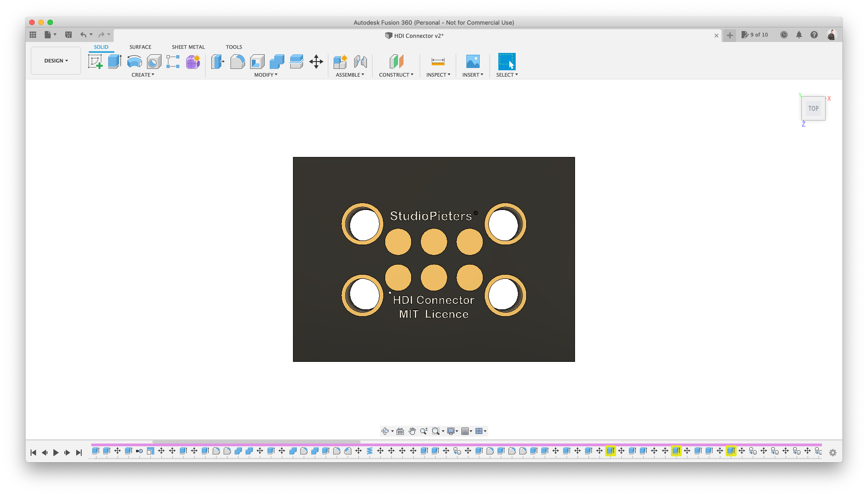
Task: Close the HDI Connector v2 tab
Action: click(716, 36)
